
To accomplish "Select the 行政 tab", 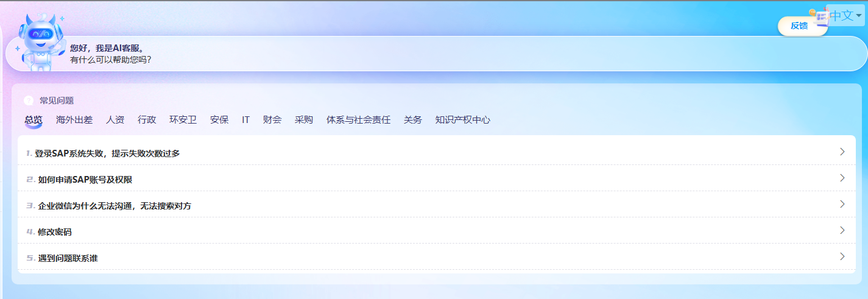I will click(x=147, y=120).
